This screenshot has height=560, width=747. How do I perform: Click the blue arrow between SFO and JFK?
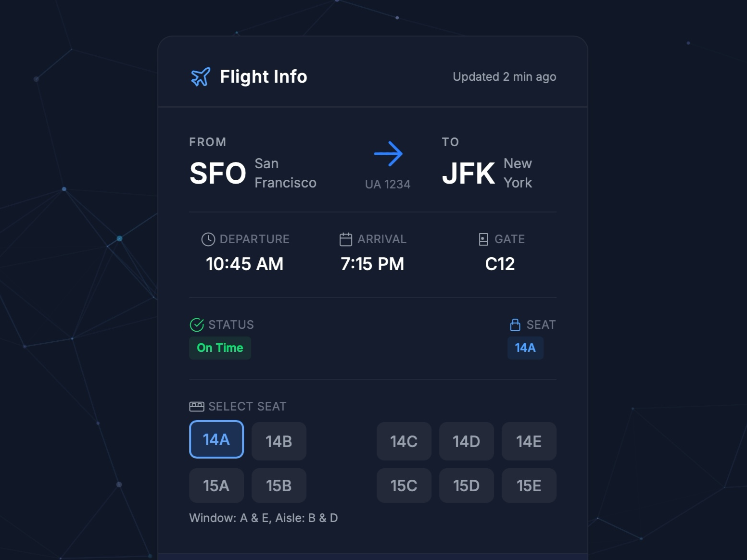point(389,153)
